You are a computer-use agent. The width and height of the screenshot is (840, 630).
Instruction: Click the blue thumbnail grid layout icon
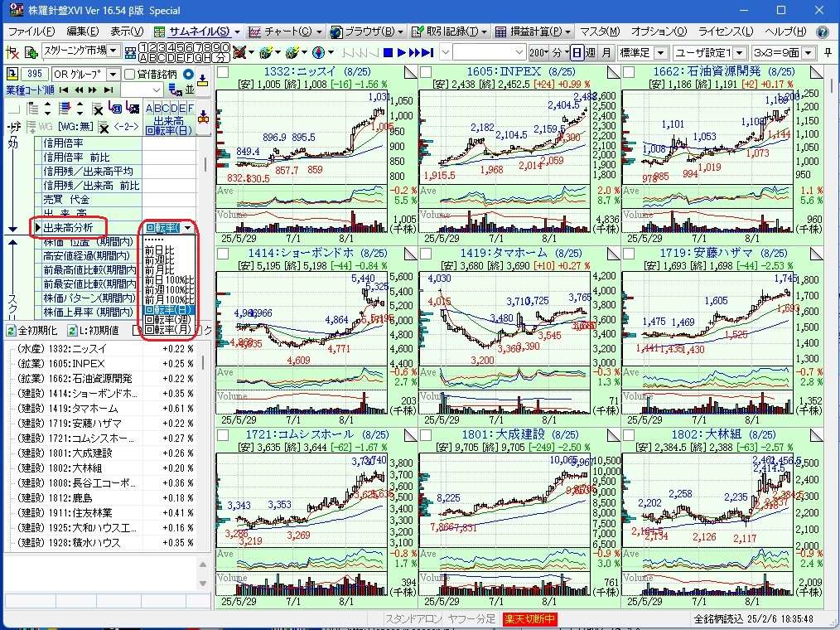130,53
